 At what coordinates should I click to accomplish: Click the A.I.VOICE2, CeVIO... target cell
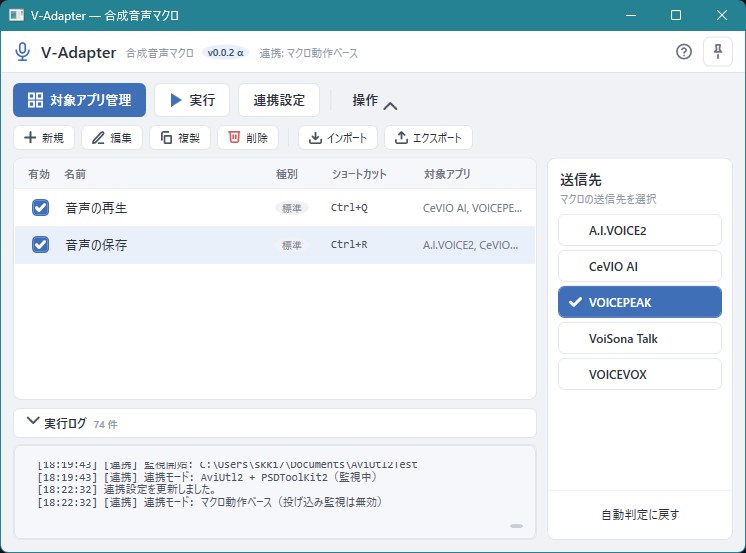(x=471, y=245)
